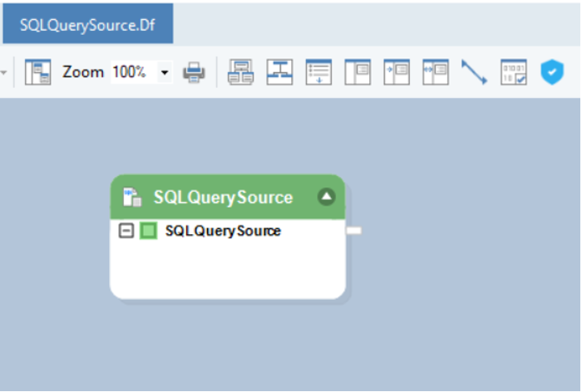Click the binary data checkmark icon
The width and height of the screenshot is (582, 392).
point(513,72)
